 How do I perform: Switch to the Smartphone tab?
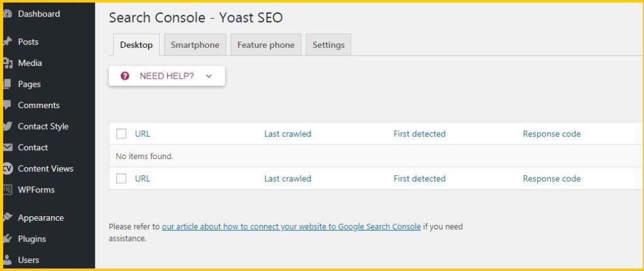click(195, 45)
